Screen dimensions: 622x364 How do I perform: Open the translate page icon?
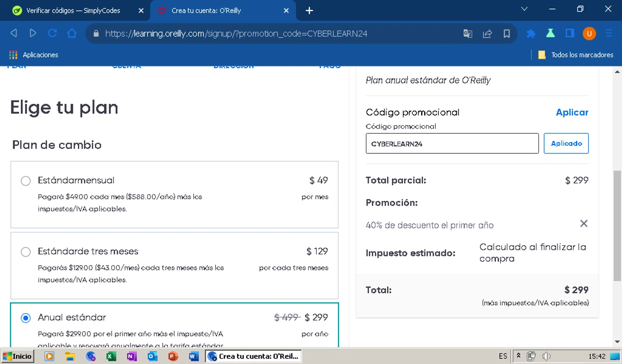pos(468,34)
